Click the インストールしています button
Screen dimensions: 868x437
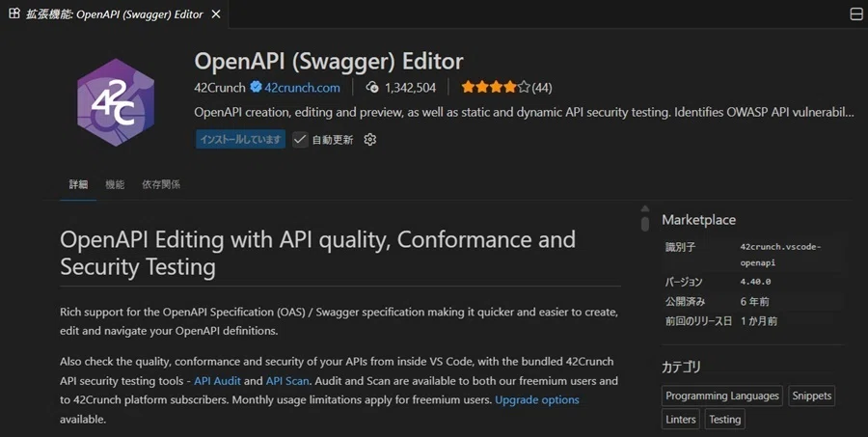tap(240, 140)
